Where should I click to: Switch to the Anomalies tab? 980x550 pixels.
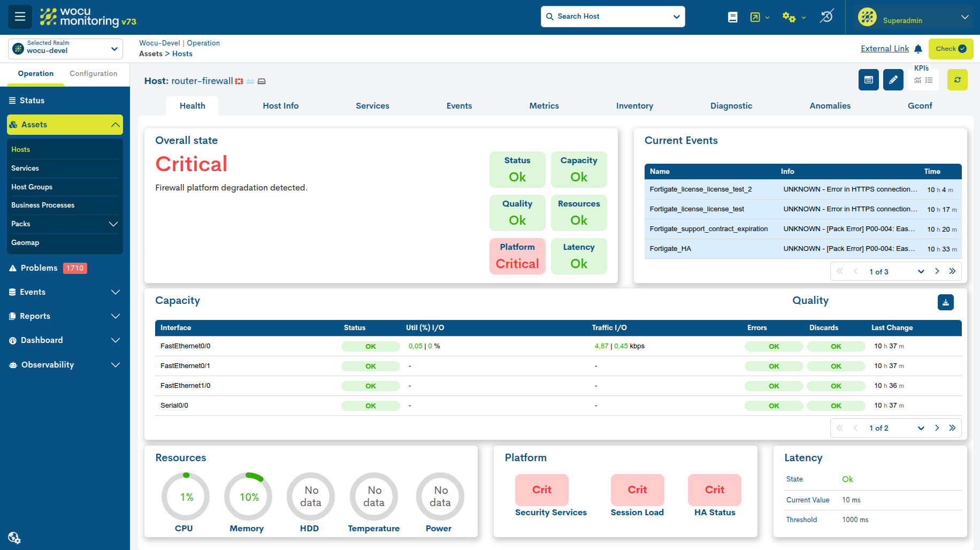point(830,106)
